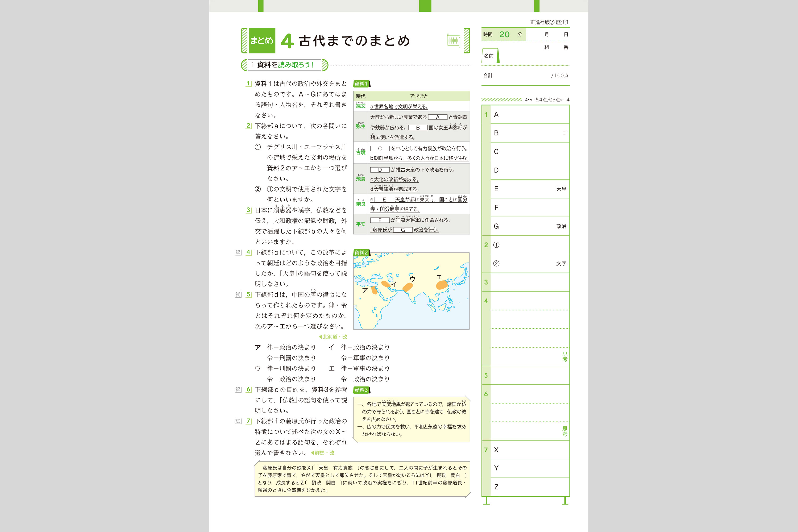The height and width of the screenshot is (532, 798).
Task: Click the 記 mark beside question 4
Action: tap(238, 252)
